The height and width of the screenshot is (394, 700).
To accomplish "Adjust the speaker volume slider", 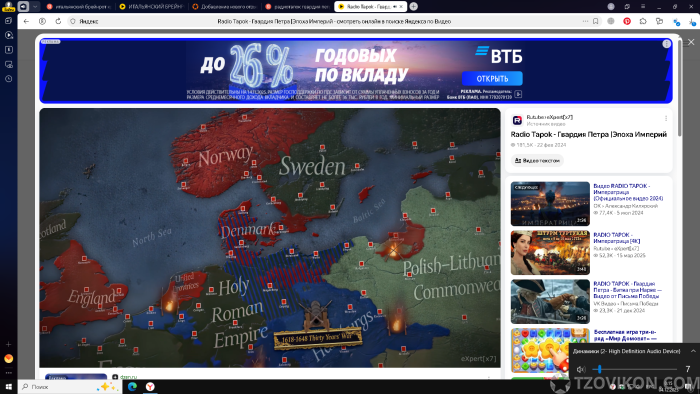I will point(634,369).
